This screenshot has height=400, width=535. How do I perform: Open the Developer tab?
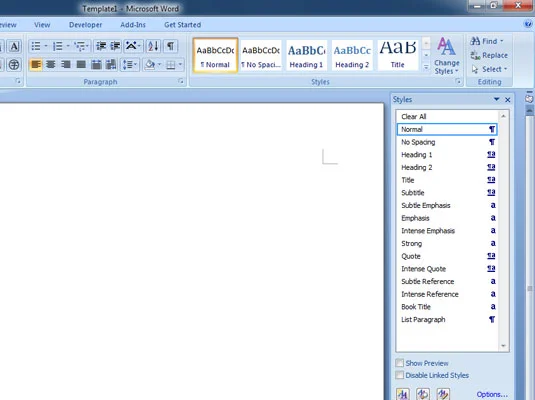tap(85, 25)
